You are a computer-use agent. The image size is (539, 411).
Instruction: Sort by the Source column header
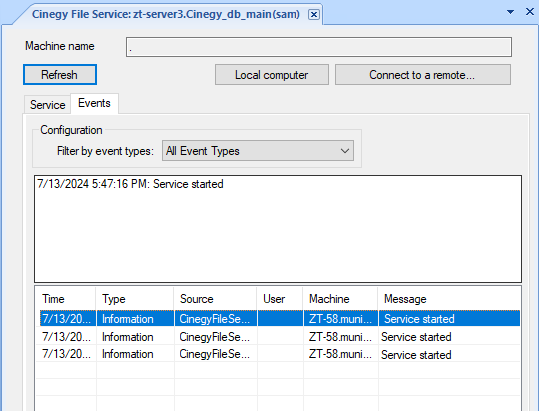pyautogui.click(x=215, y=299)
